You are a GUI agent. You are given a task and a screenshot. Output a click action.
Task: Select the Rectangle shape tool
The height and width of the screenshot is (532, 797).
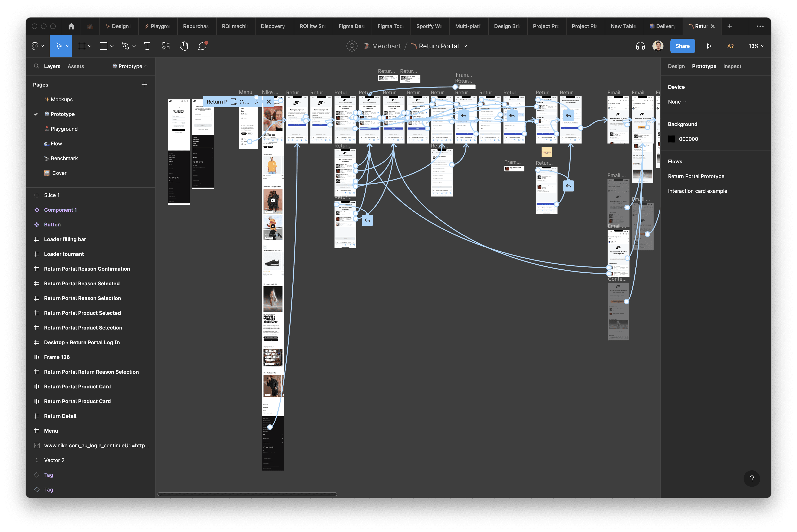pyautogui.click(x=104, y=46)
